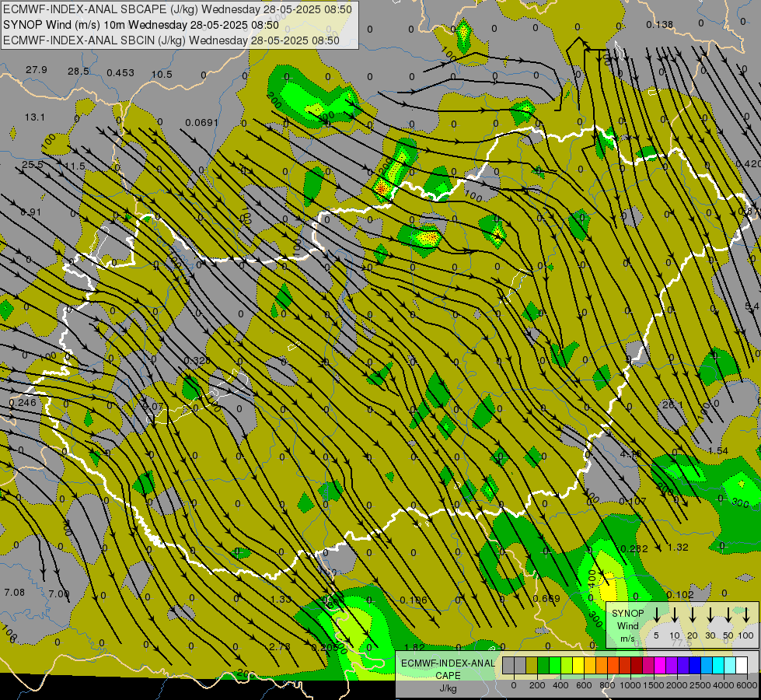Viewport: 761px width, 700px height.
Task: Click the 1500 tick label in CAPE legend
Action: coord(654,685)
